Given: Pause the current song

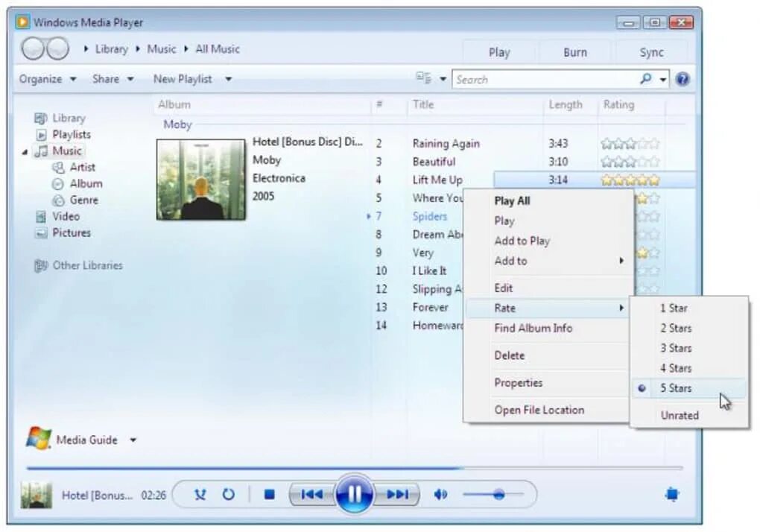Looking at the screenshot, I should tap(354, 494).
